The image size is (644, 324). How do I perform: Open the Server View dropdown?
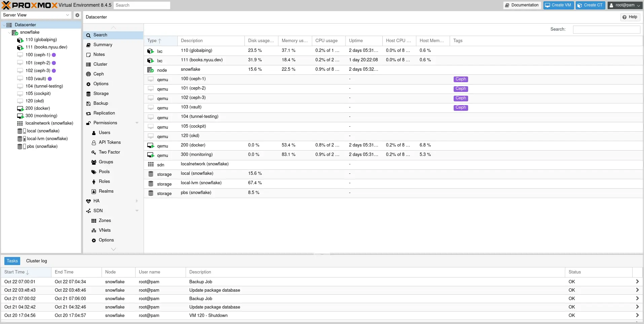click(68, 15)
